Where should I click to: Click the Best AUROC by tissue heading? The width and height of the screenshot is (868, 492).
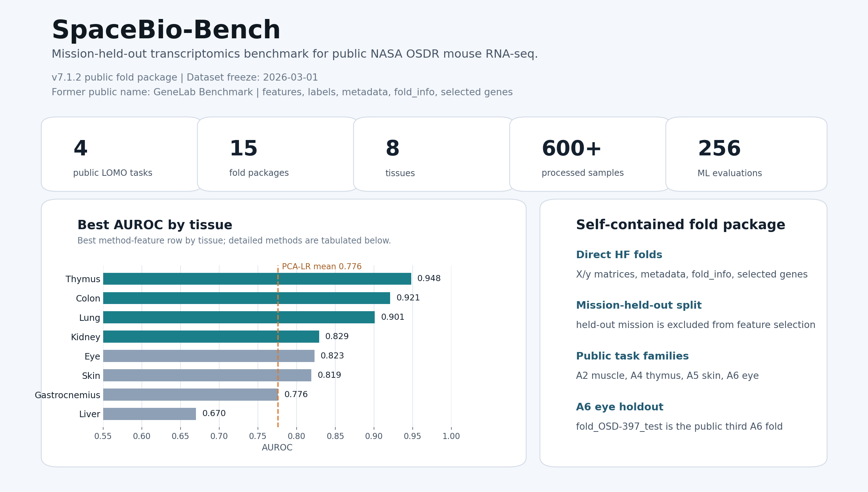155,225
